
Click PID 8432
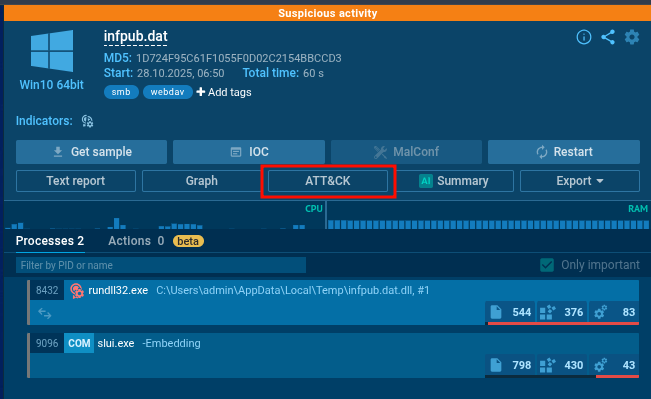click(x=47, y=290)
